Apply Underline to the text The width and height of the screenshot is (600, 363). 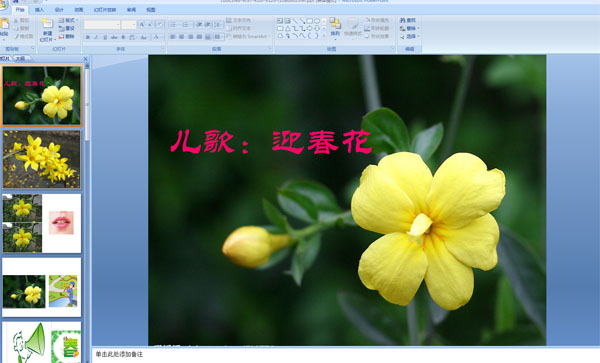click(105, 37)
